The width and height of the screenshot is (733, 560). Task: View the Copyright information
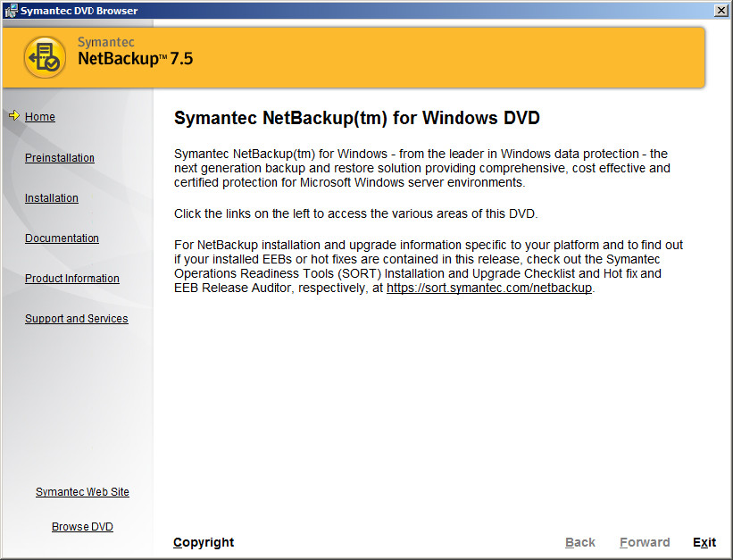coord(203,542)
